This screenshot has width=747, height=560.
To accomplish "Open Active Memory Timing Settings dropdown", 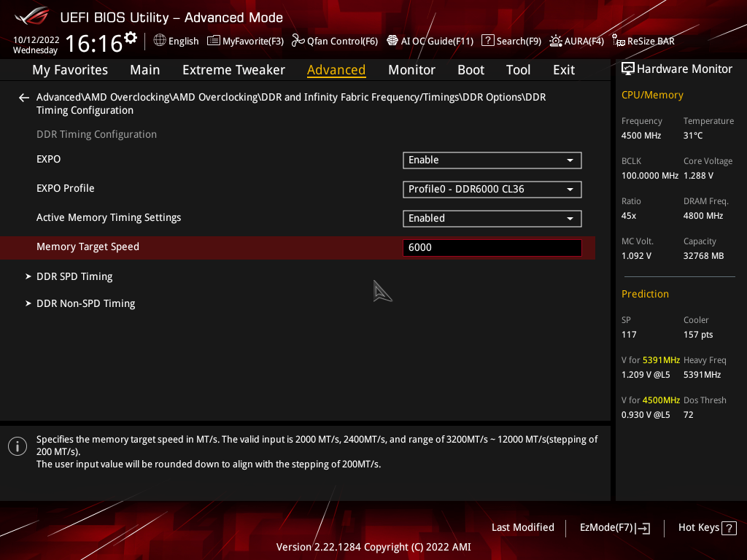I will 492,219.
